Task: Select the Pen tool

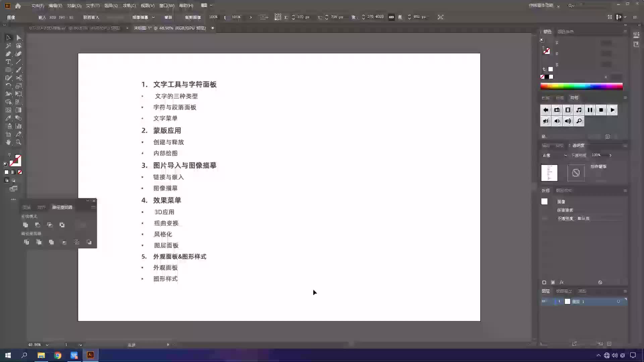Action: (8, 54)
